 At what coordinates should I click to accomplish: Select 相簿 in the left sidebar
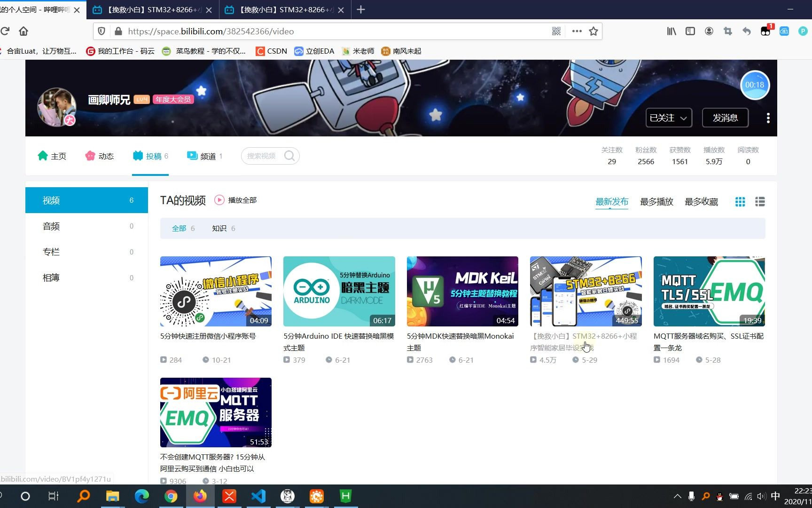[x=86, y=278]
